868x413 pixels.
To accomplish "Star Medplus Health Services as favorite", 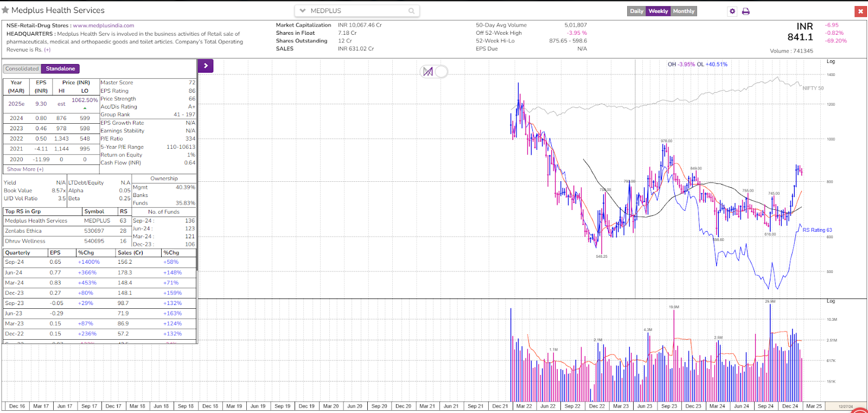I will coord(5,10).
